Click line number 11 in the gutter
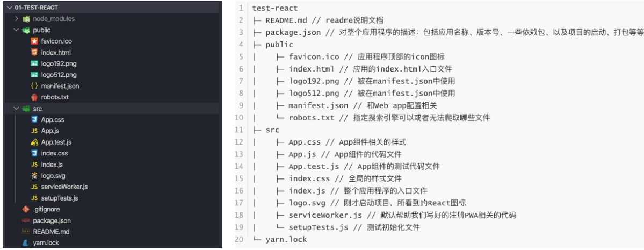 tap(240, 130)
